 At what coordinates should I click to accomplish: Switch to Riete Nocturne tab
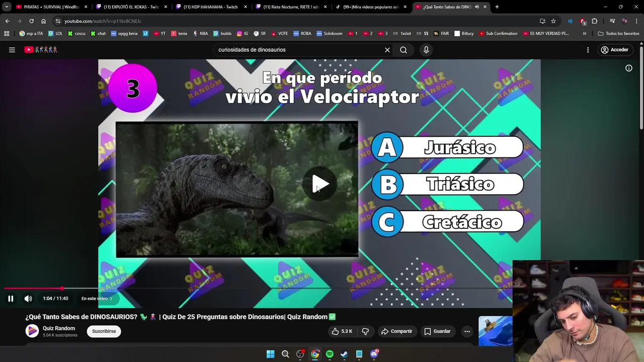(291, 7)
